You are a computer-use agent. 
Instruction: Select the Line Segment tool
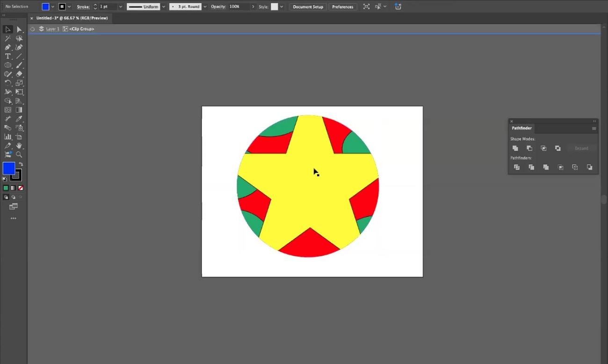click(19, 56)
